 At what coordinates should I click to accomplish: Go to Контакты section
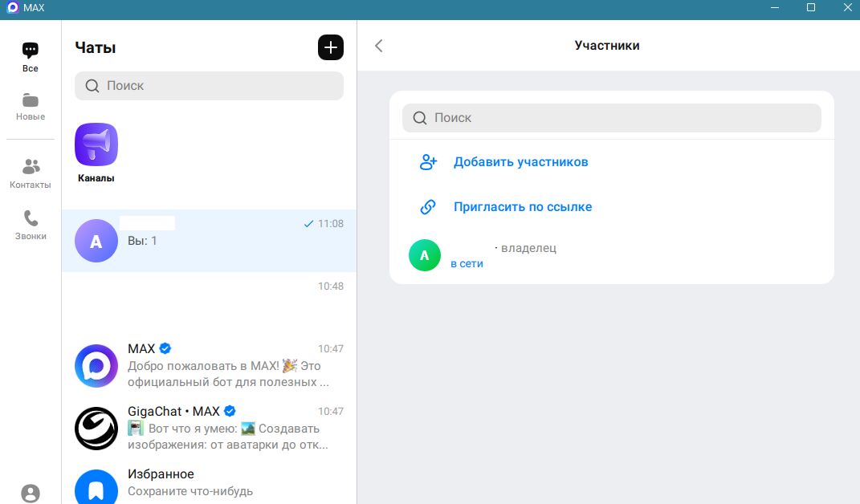31,173
